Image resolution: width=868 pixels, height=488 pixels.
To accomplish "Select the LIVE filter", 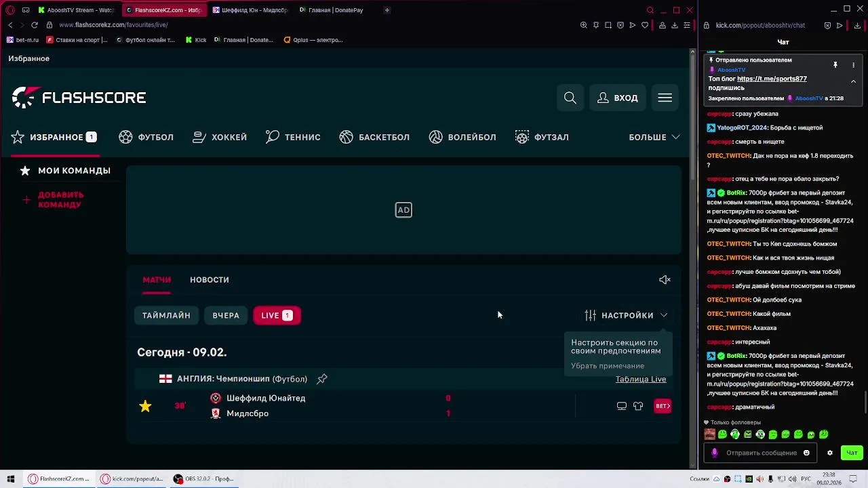I will tap(277, 315).
